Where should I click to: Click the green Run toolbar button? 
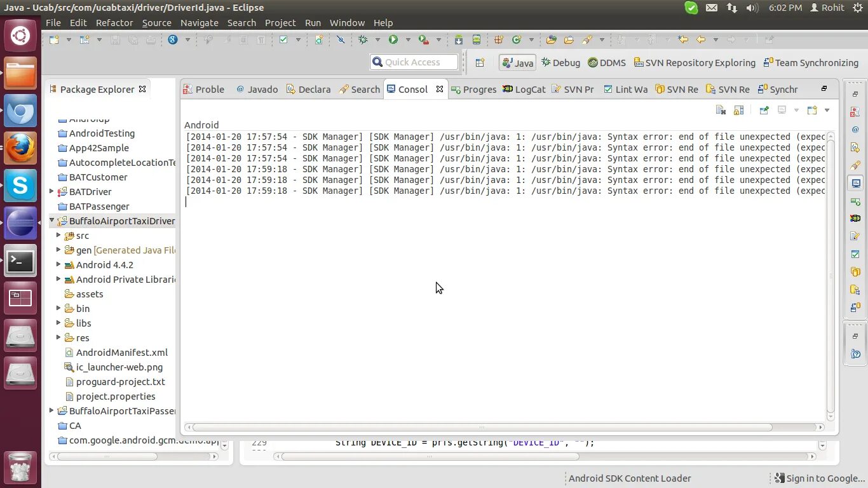click(x=393, y=39)
